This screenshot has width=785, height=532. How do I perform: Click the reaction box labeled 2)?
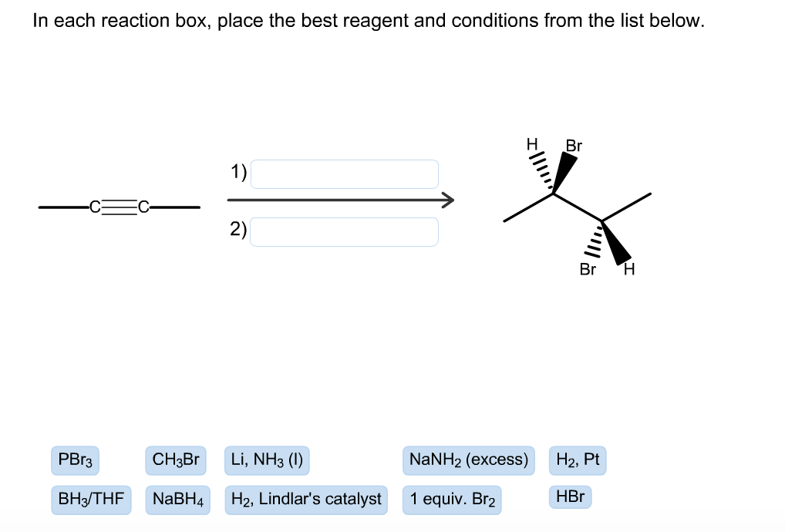tap(345, 231)
